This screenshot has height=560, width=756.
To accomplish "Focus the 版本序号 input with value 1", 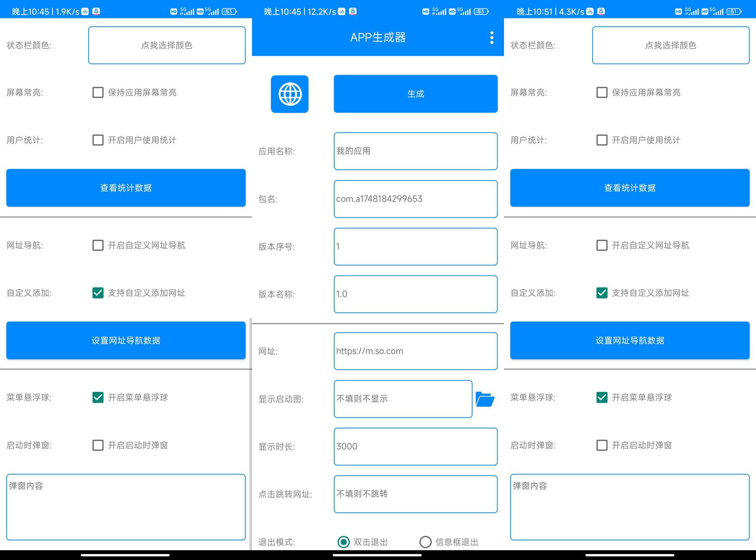I will [416, 246].
